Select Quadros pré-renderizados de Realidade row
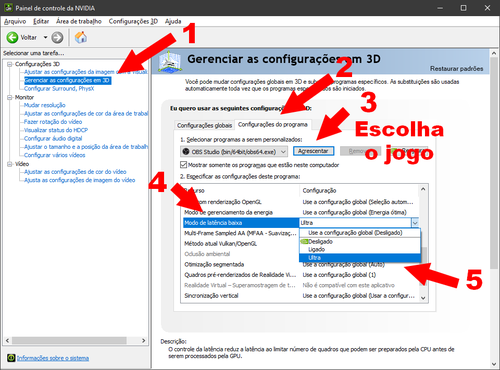This screenshot has height=370, width=500. click(x=299, y=275)
